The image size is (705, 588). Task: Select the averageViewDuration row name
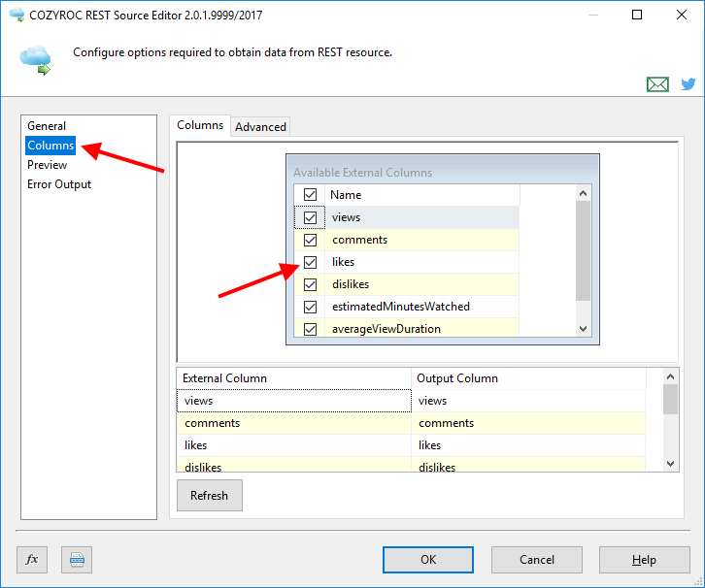386,329
